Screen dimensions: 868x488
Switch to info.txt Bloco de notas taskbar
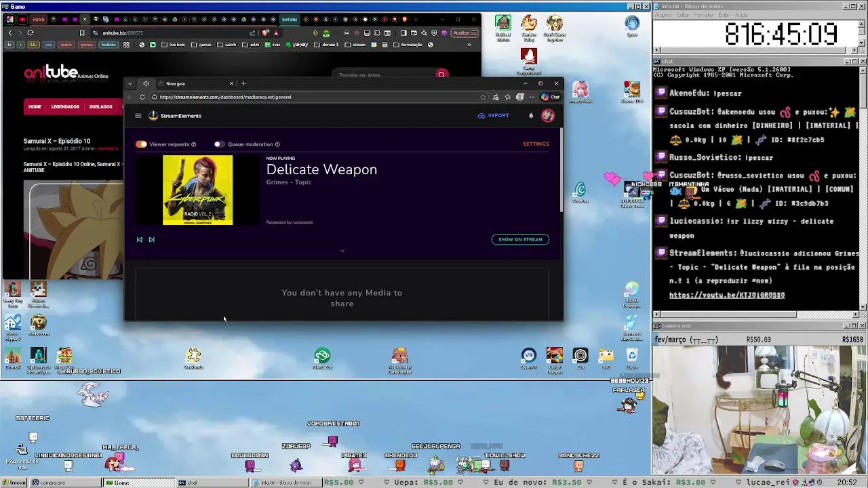285,483
